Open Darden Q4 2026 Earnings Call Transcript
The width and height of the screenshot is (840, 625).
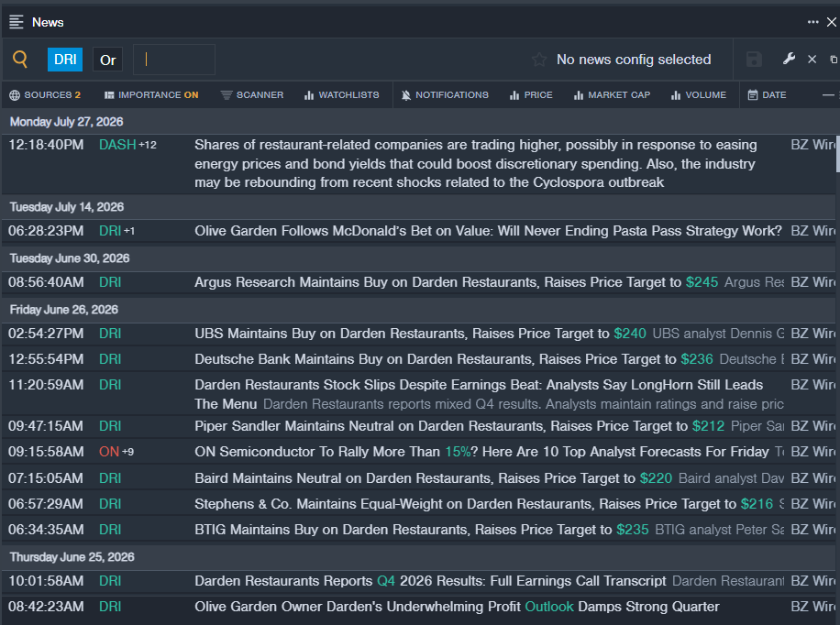pyautogui.click(x=430, y=580)
